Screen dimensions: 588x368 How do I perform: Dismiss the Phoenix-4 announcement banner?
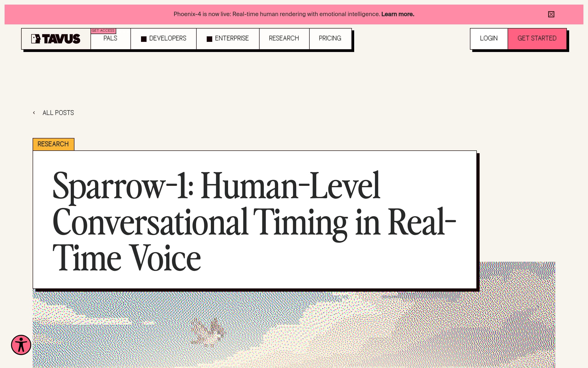pyautogui.click(x=551, y=14)
